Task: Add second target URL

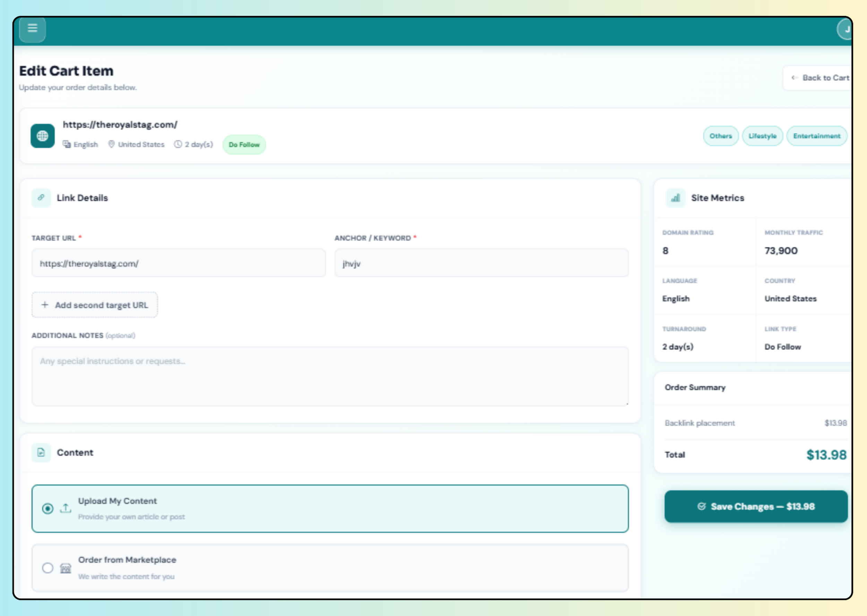Action: [94, 305]
